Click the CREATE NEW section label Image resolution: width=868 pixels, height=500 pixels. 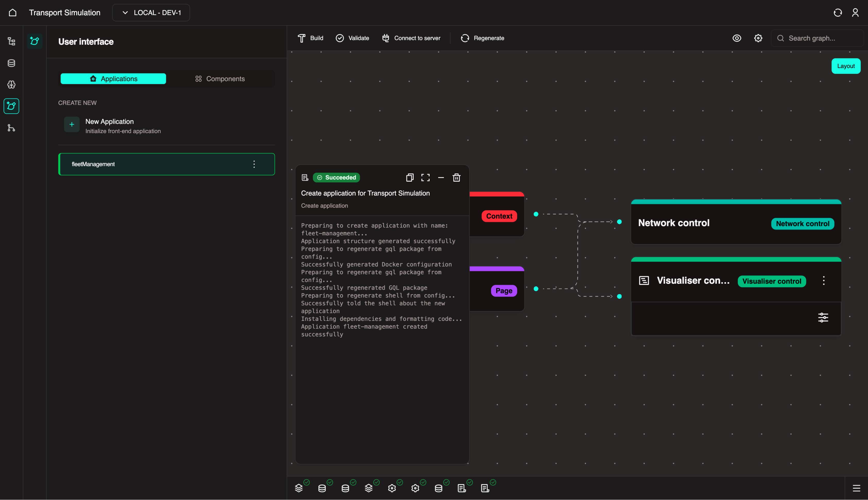coord(77,103)
